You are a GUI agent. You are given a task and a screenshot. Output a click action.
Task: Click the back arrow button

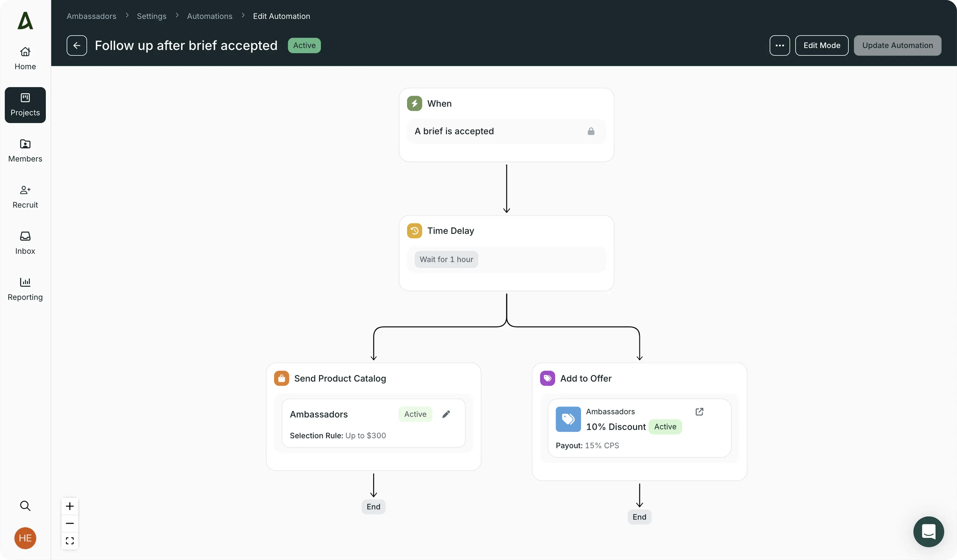point(77,46)
